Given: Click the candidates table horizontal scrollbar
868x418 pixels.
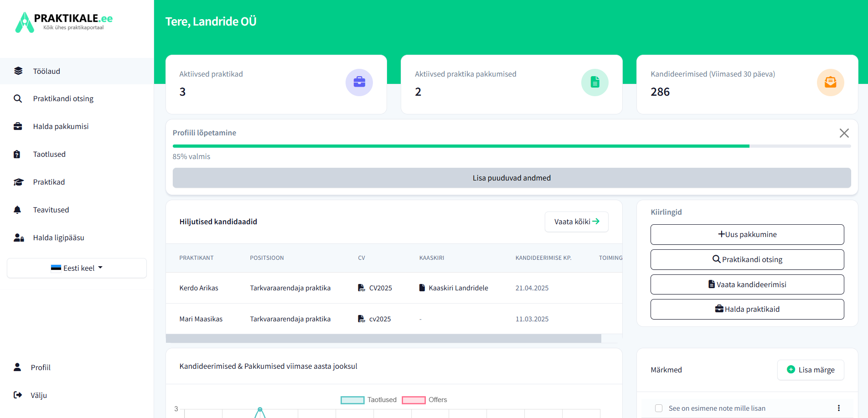Looking at the screenshot, I should pyautogui.click(x=383, y=339).
